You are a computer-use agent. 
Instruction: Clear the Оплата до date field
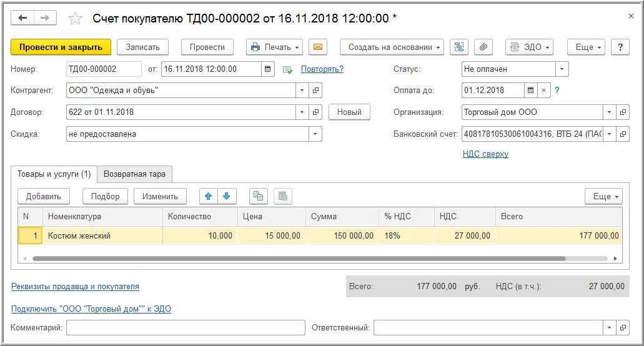[x=543, y=91]
